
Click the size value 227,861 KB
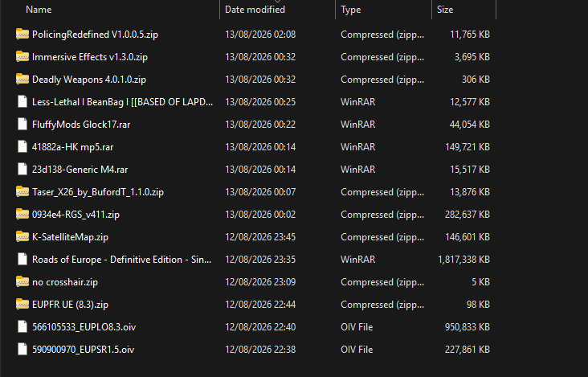(468, 350)
